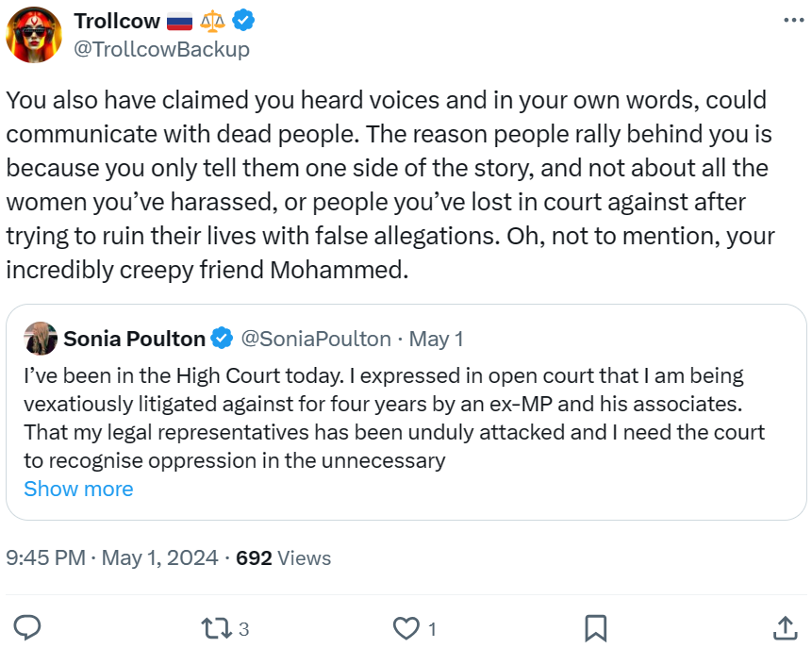812x648 pixels.
Task: Expand quoted tweet with Show more
Action: pyautogui.click(x=78, y=489)
